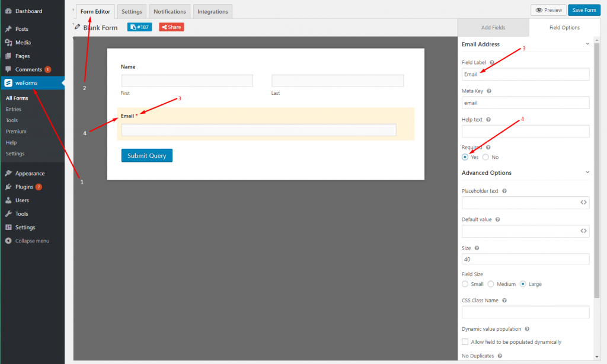Open the code editor icon for Placeholder text
This screenshot has width=607, height=364.
(x=583, y=202)
